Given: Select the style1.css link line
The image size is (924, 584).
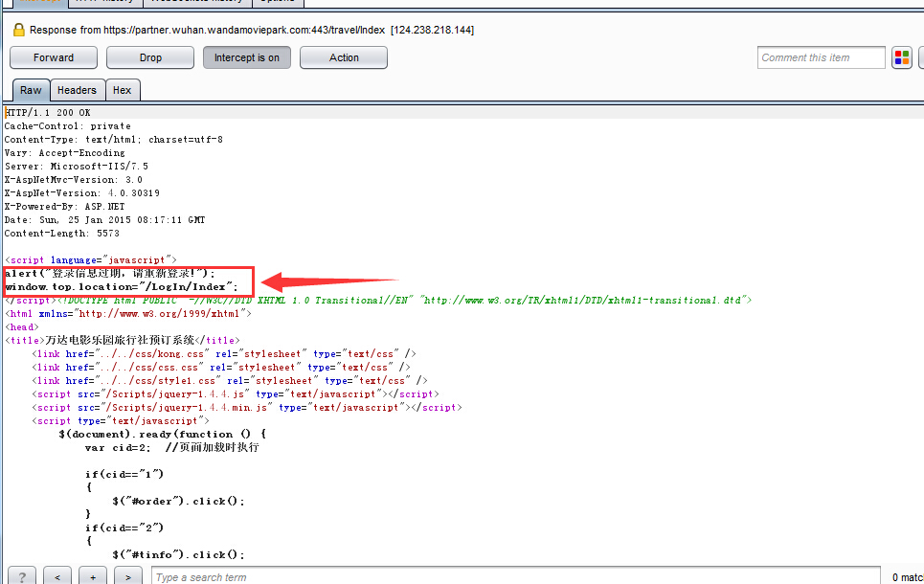Looking at the screenshot, I should pos(230,381).
